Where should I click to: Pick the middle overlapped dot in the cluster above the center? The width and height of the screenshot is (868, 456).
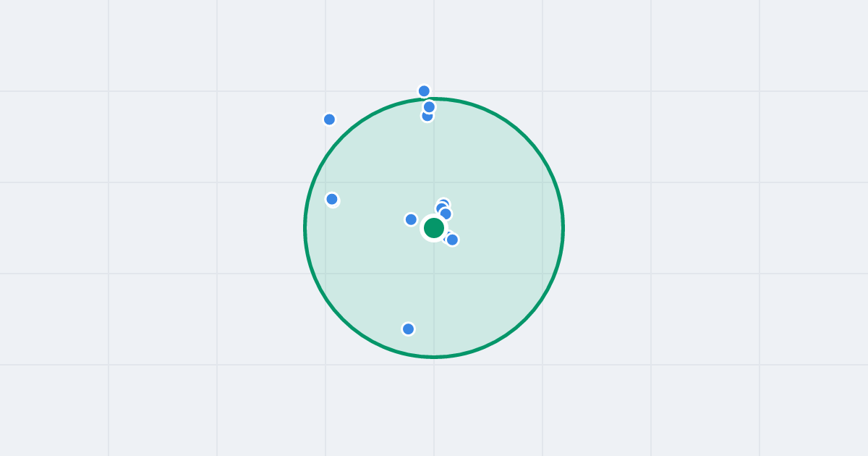click(440, 208)
